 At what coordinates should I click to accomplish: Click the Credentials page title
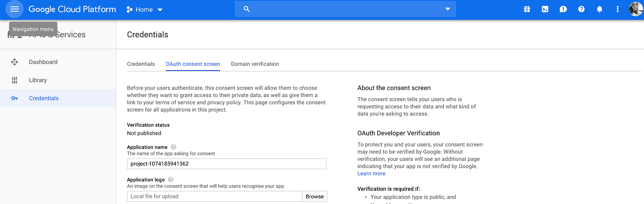point(148,35)
